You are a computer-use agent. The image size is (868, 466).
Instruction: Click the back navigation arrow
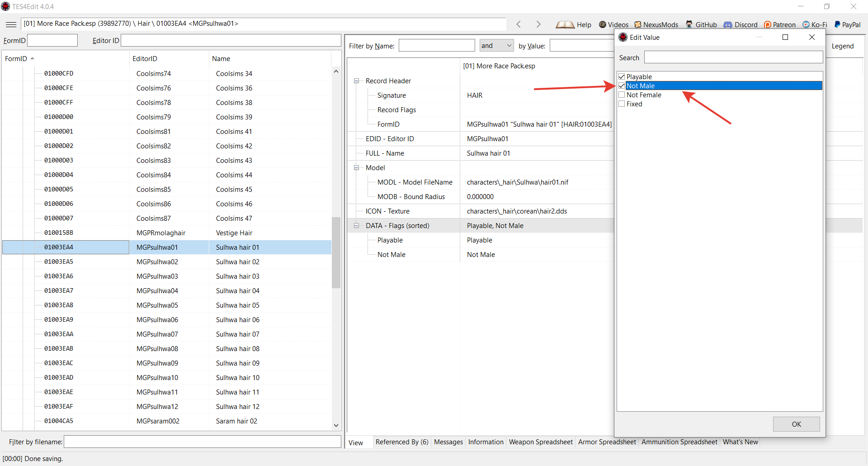point(519,24)
